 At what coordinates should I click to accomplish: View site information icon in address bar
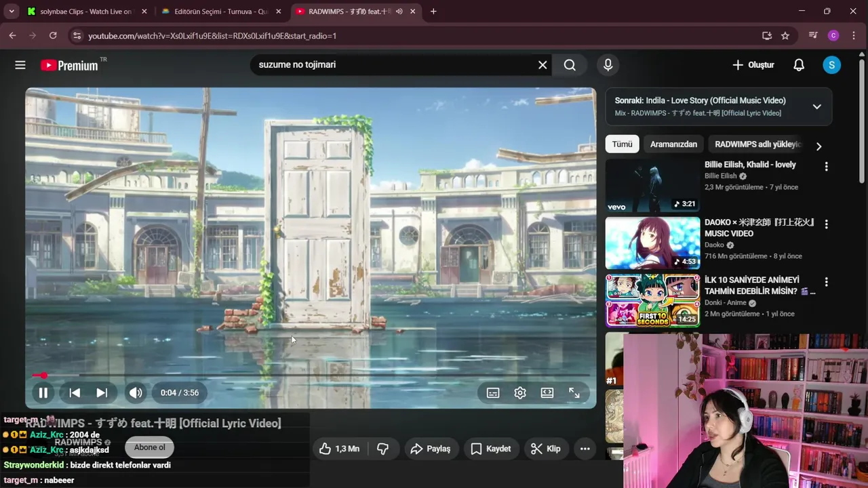coord(77,35)
